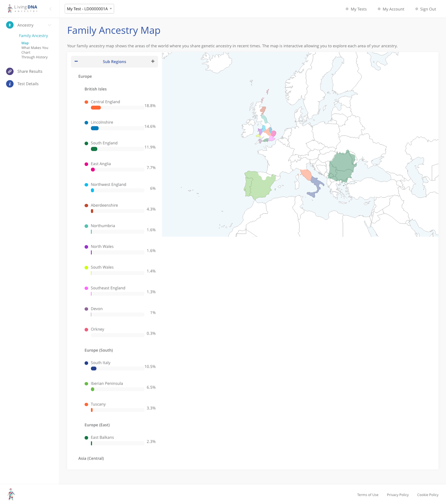Select the Central England orange color dot
The image size is (446, 504).
click(x=86, y=102)
